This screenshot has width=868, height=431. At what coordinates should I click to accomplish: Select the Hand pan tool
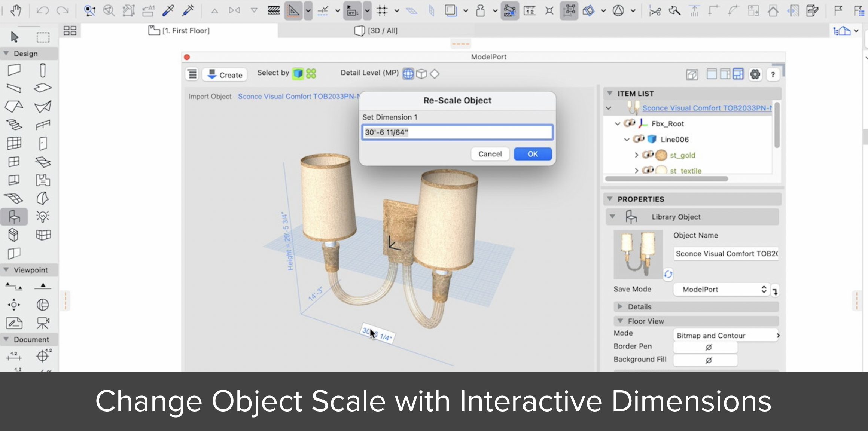pos(16,10)
